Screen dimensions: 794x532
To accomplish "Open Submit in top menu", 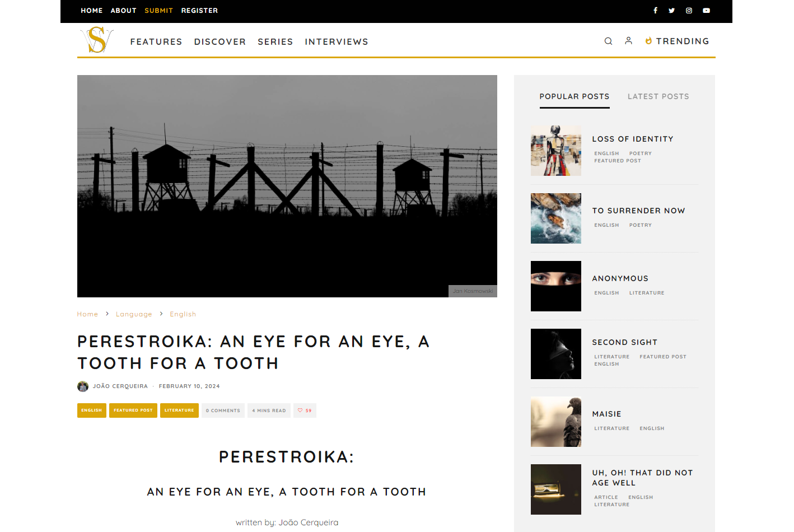I will click(x=159, y=11).
